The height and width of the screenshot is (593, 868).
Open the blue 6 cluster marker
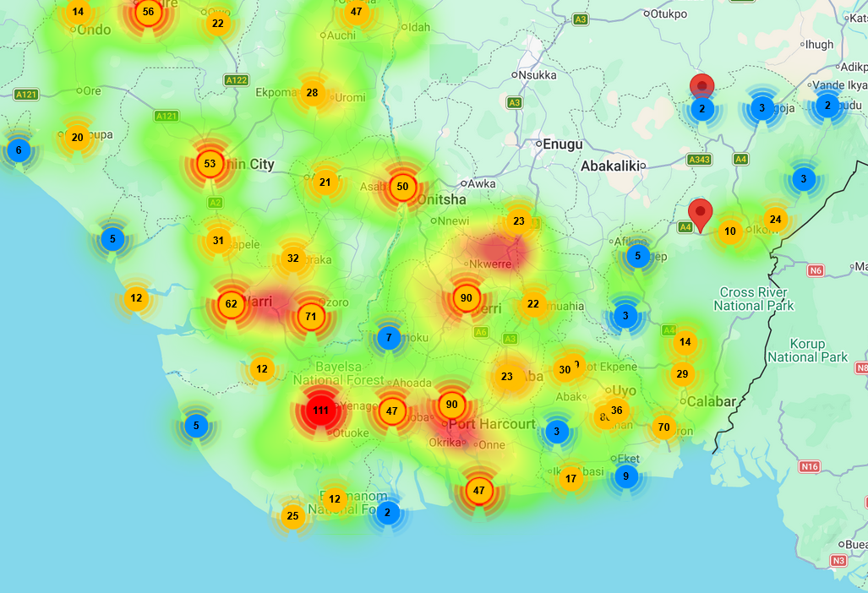pyautogui.click(x=19, y=150)
